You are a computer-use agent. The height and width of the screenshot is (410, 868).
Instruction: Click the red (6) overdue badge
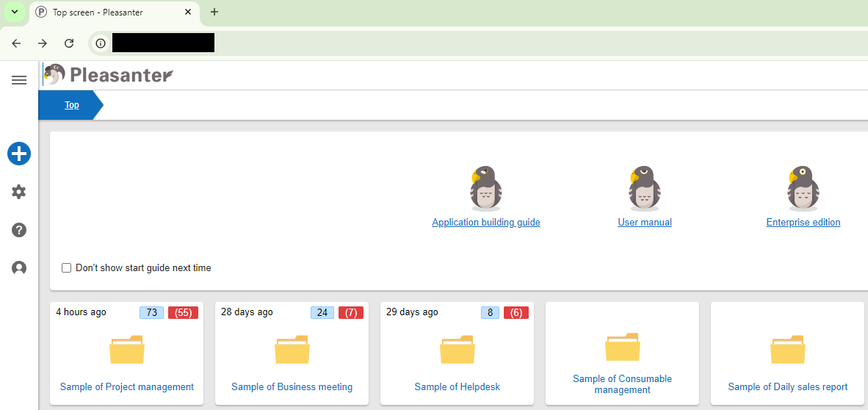pyautogui.click(x=516, y=313)
